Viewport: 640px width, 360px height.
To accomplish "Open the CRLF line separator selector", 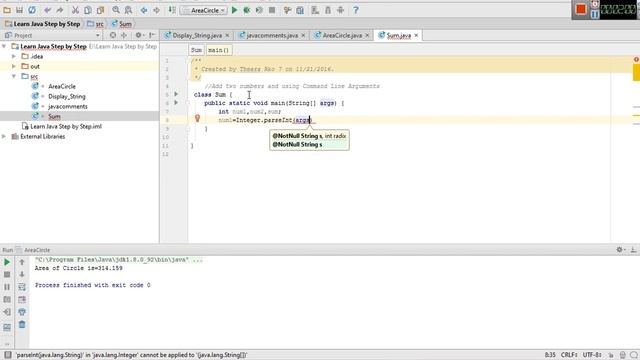I will pos(569,355).
